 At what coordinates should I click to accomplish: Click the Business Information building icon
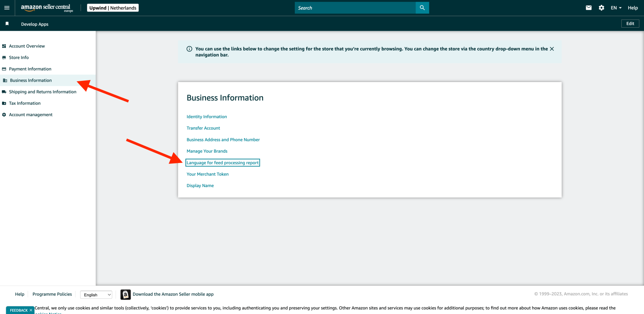point(5,81)
